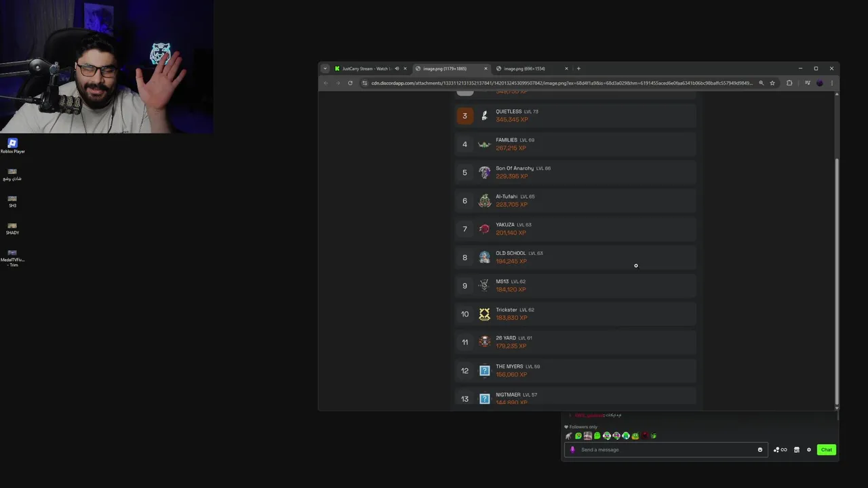Open the shop icon beside chat settings
The height and width of the screenshot is (488, 868).
(797, 449)
